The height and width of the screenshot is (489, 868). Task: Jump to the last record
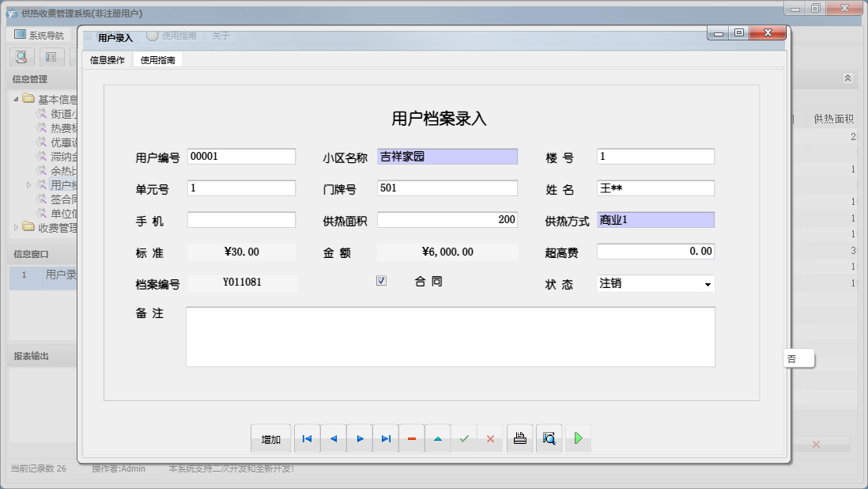tap(386, 439)
